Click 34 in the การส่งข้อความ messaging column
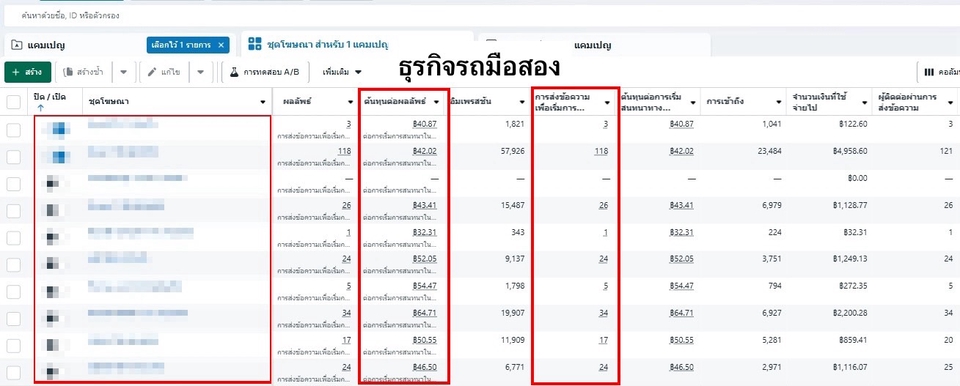The width and height of the screenshot is (960, 386). [603, 313]
